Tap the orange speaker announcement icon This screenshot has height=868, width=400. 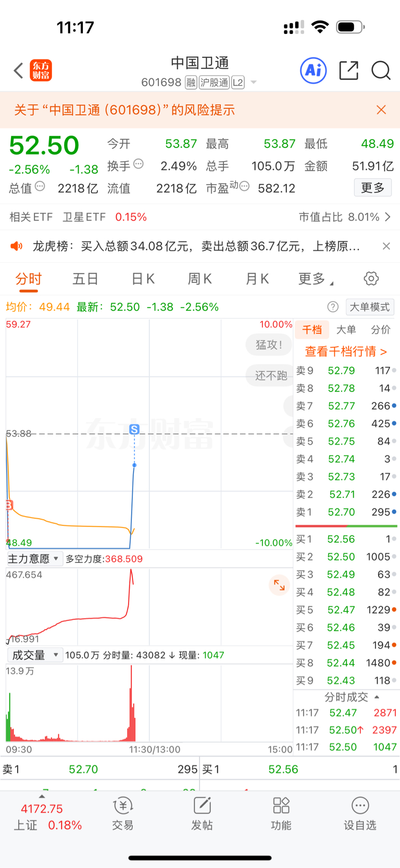pos(17,246)
